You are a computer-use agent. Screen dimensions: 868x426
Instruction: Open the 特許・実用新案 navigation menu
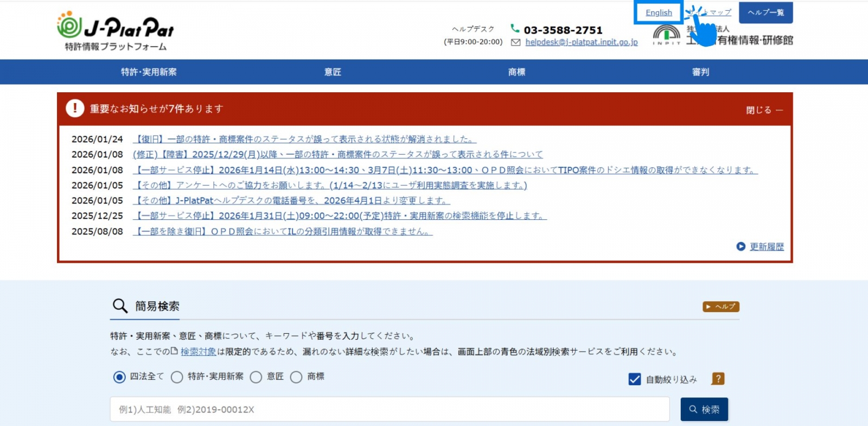point(149,72)
